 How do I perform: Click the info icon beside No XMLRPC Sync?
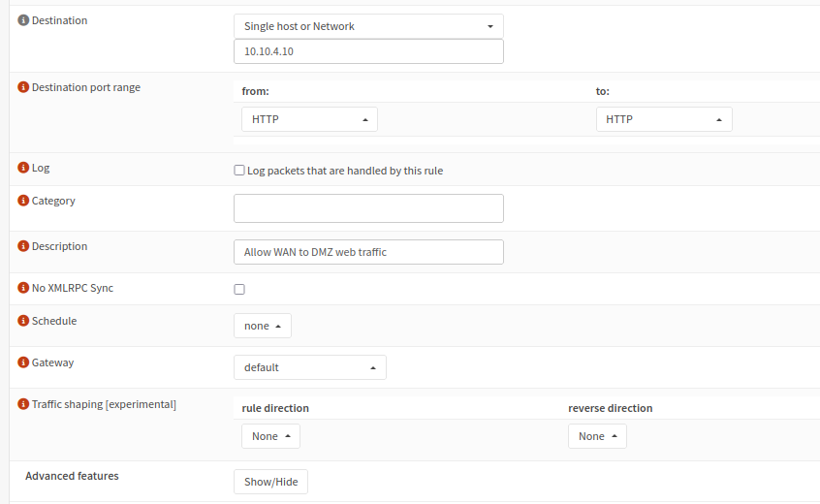coord(24,288)
